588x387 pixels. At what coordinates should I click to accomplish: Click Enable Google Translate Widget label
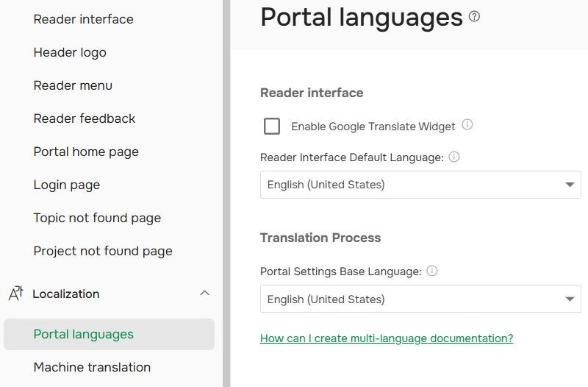point(373,127)
